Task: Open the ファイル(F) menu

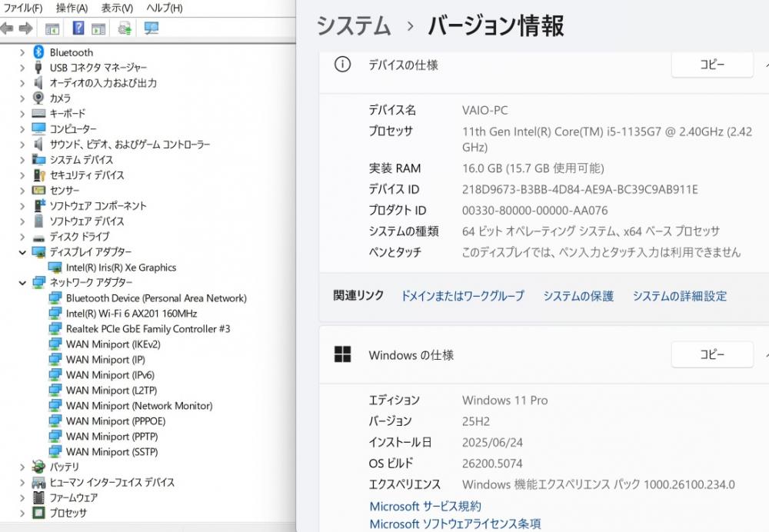Action: click(x=23, y=8)
